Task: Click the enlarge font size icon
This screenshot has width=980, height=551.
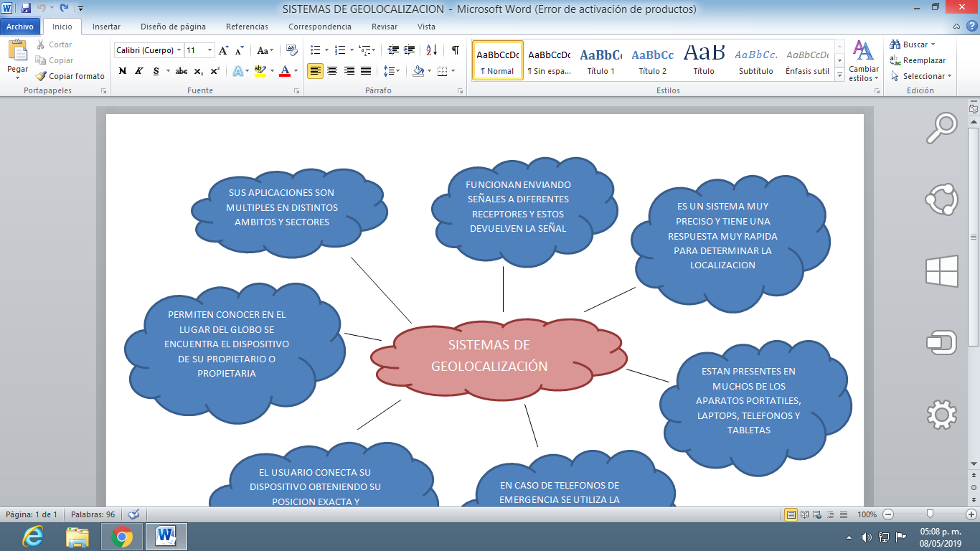Action: [224, 50]
